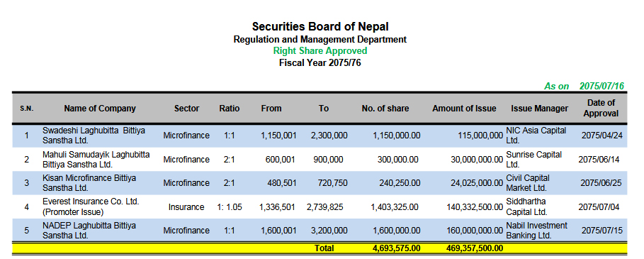Select 'Mahuli Samudayik Laghubitta Bittiya Sanstha Ltd.' cell
644x259 pixels.
click(x=96, y=159)
